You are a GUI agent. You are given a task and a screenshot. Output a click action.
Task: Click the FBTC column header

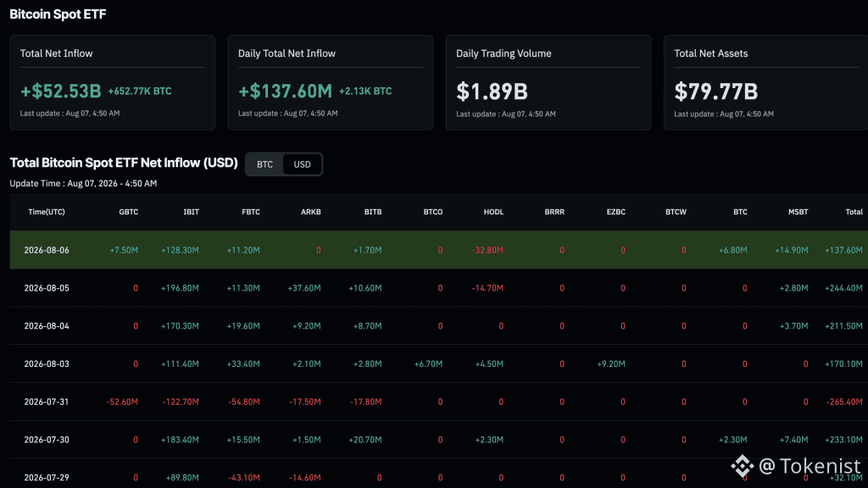point(251,212)
